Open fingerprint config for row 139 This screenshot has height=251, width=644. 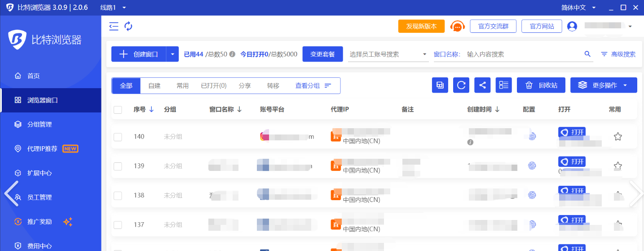532,166
